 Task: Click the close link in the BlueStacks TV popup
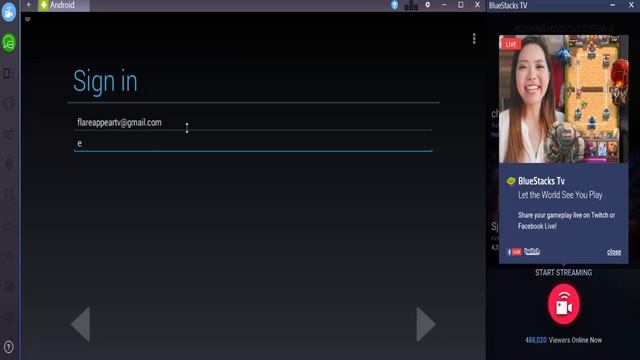click(x=614, y=252)
